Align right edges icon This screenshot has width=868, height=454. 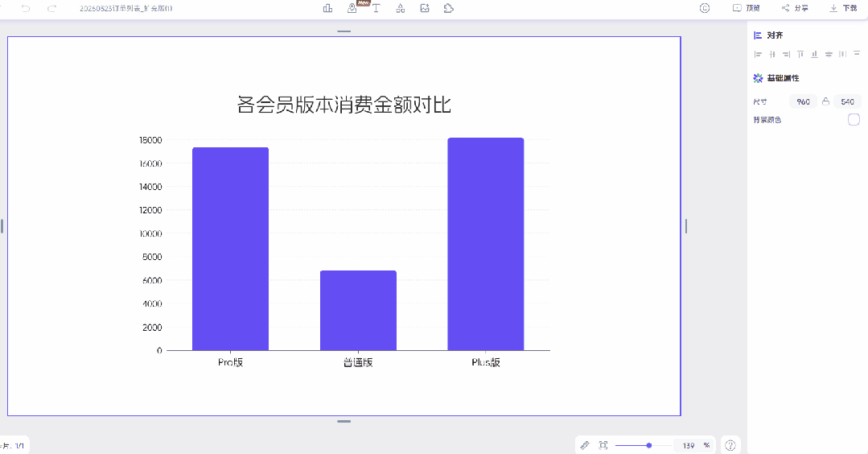click(x=786, y=54)
